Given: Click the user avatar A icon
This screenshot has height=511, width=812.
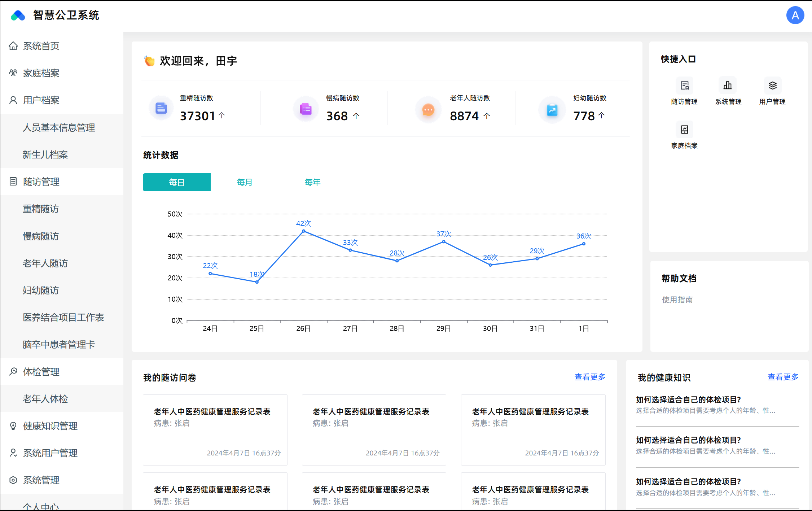Looking at the screenshot, I should coord(795,15).
